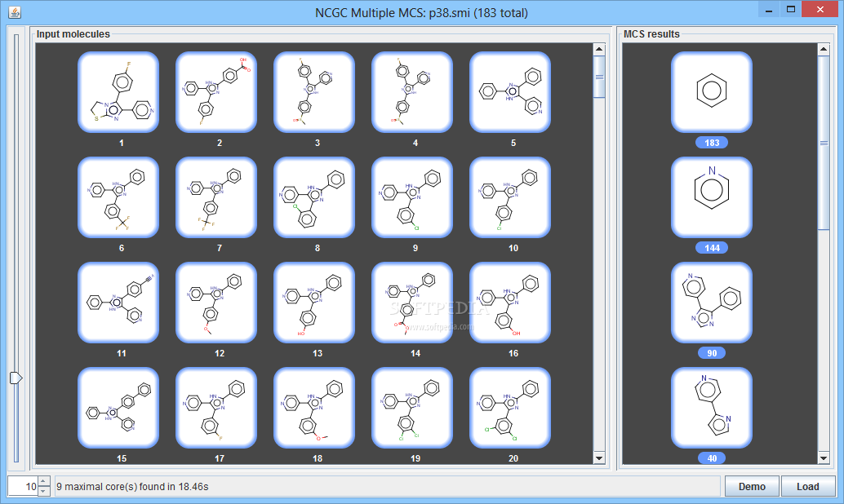Select input molecule thumbnail 18
Image resolution: width=844 pixels, height=504 pixels.
[314, 408]
